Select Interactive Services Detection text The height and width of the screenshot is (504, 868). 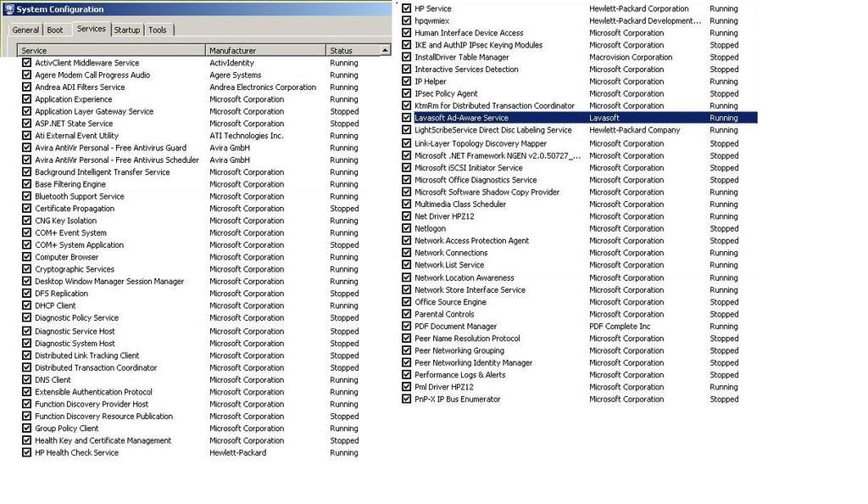click(x=467, y=70)
